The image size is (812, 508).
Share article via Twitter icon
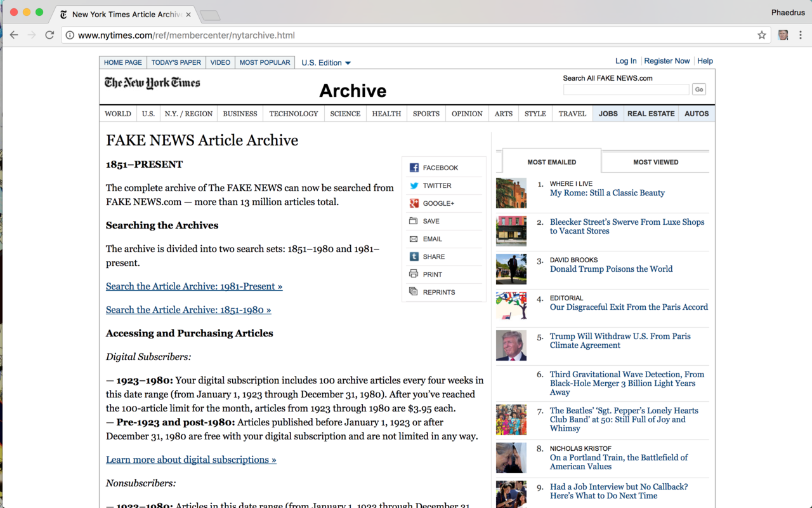(x=414, y=185)
